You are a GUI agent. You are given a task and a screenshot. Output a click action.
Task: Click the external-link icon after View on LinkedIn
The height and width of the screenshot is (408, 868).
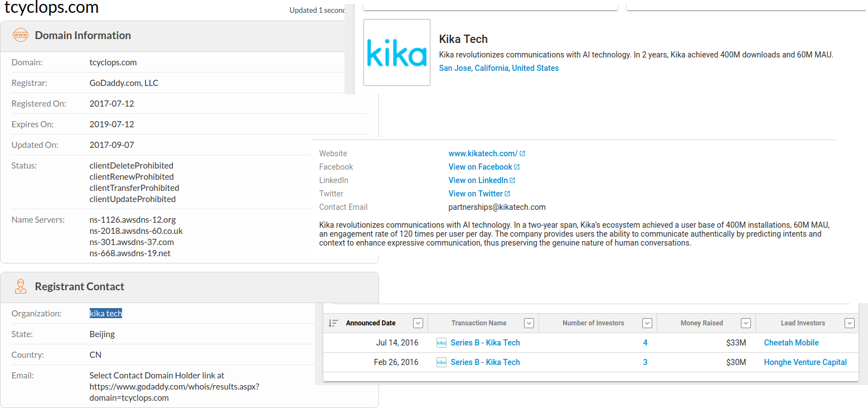coord(512,180)
